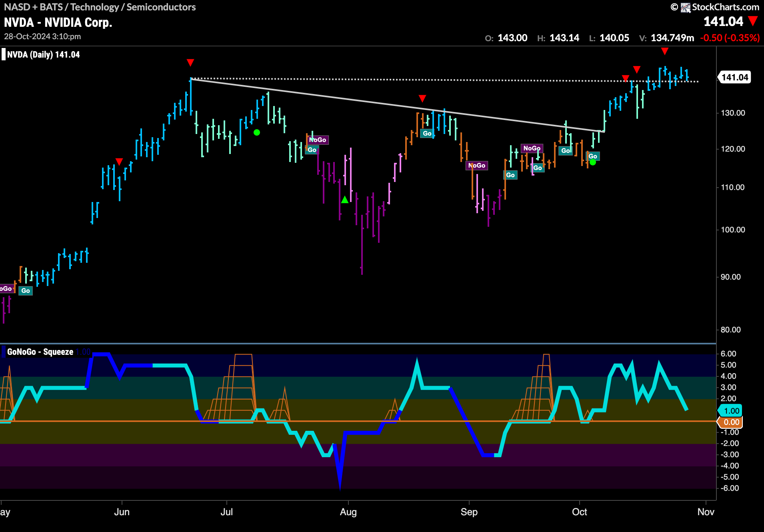The image size is (764, 532).
Task: Click the 28-Oct-2024 3:10pm timestamp
Action: pyautogui.click(x=42, y=36)
